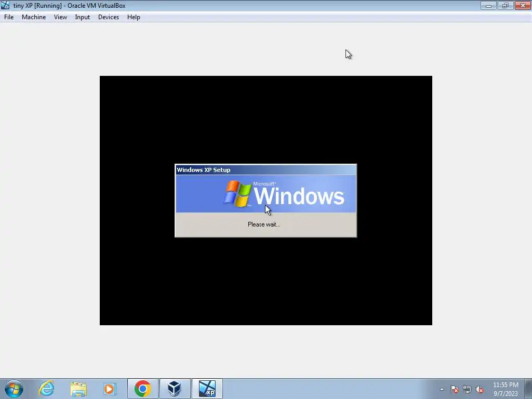Viewport: 532px width, 399px height.
Task: Click the Show desktop button at taskbar end
Action: tap(528, 389)
